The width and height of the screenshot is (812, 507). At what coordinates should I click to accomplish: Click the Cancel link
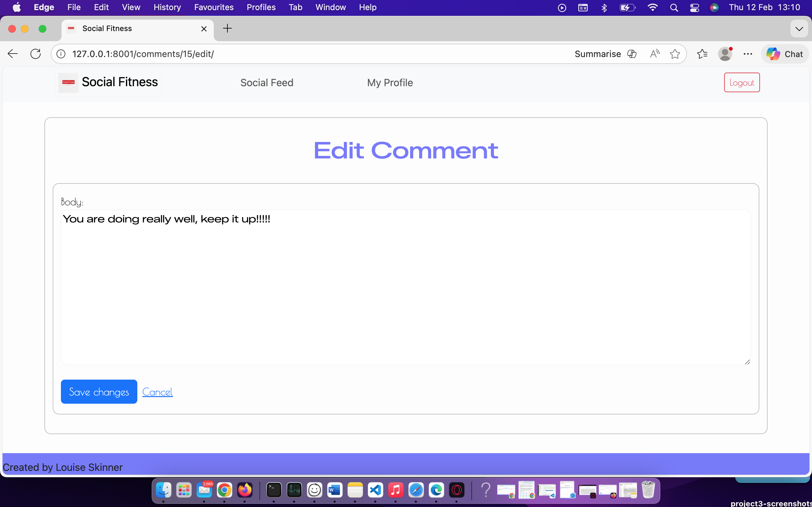pyautogui.click(x=158, y=391)
